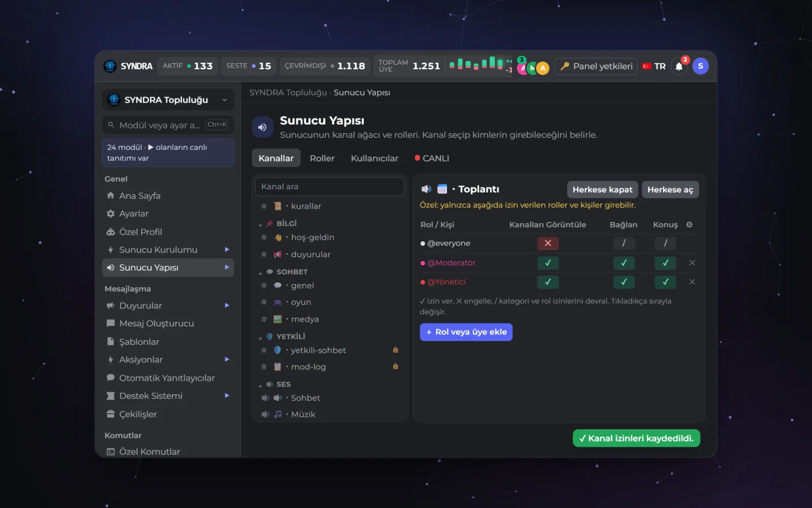Click the Herkese aç button
The image size is (812, 508).
pos(670,189)
